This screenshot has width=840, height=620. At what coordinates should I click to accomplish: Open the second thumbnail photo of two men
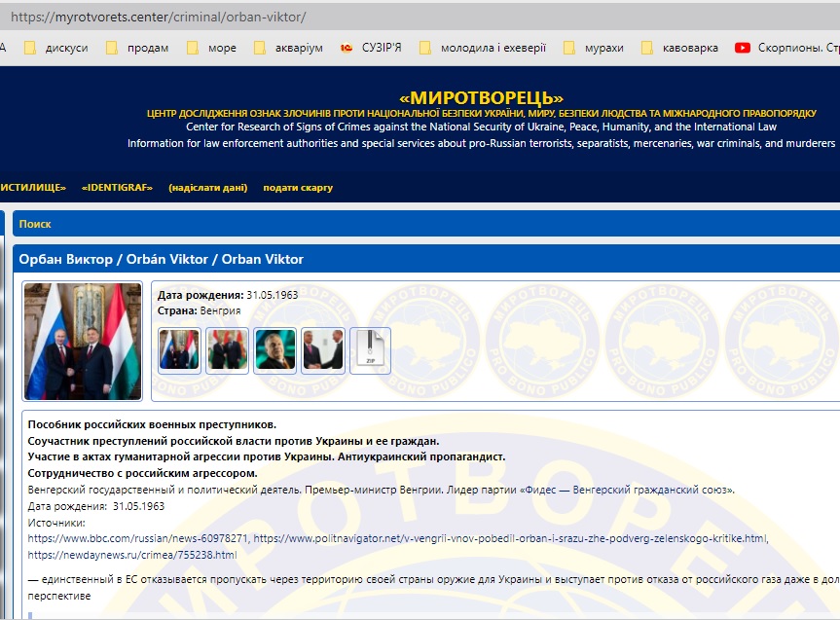coord(227,350)
